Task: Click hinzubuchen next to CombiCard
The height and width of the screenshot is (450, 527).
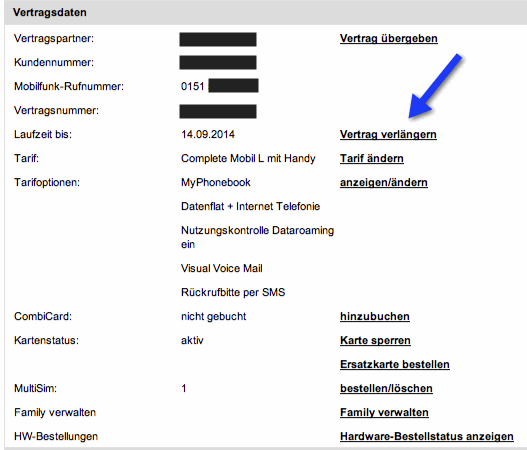Action: (x=375, y=316)
